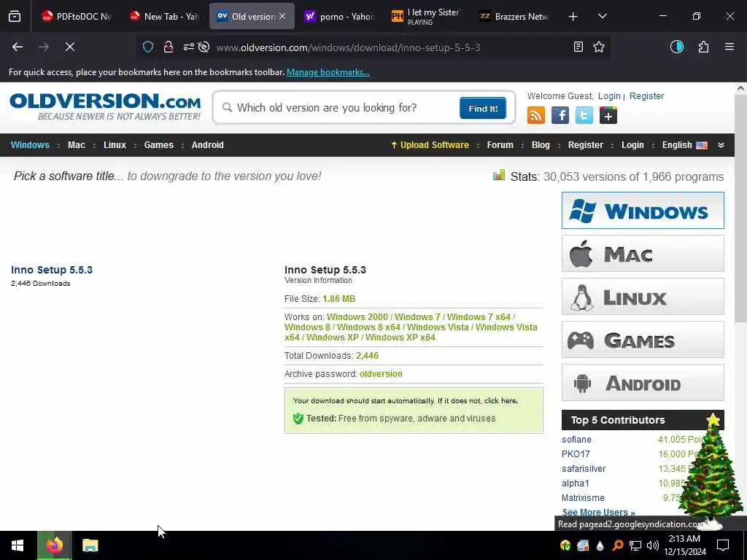Screen dimensions: 747x560
Task: Click the orange magnifier tray icon
Action: pyautogui.click(x=617, y=545)
